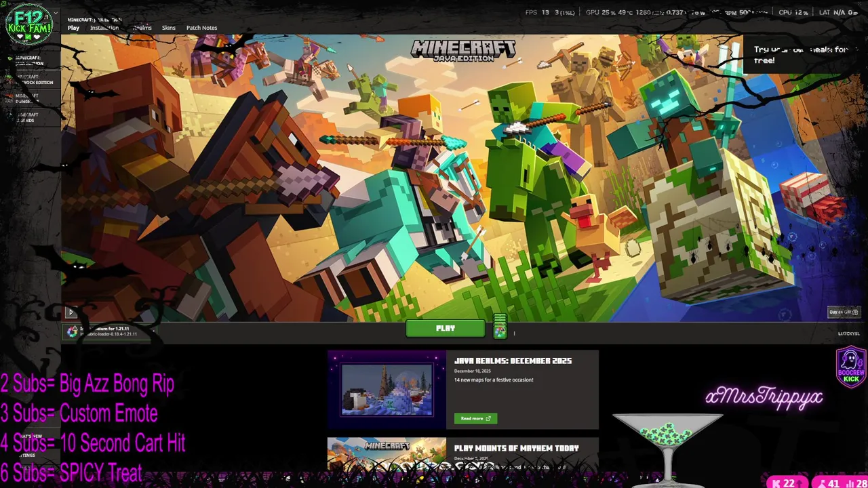Switch to the Installations tab

104,28
